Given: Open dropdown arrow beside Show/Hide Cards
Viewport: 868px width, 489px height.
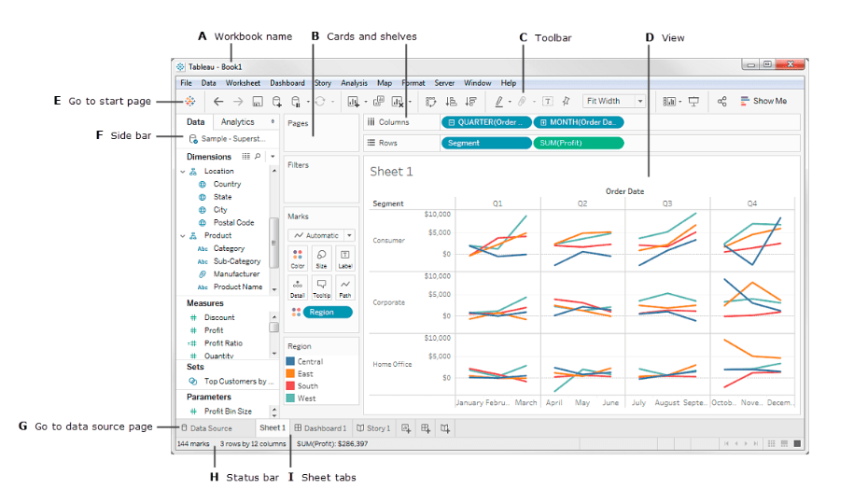Looking at the screenshot, I should click(680, 102).
